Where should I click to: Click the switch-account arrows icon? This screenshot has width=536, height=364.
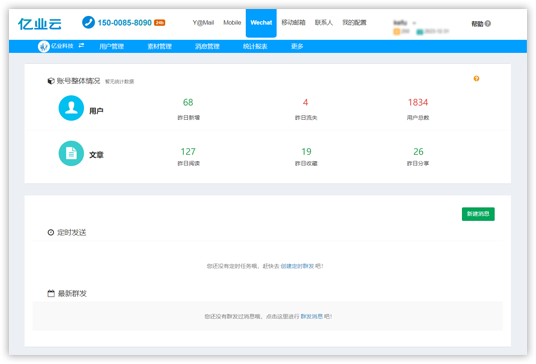tap(81, 45)
